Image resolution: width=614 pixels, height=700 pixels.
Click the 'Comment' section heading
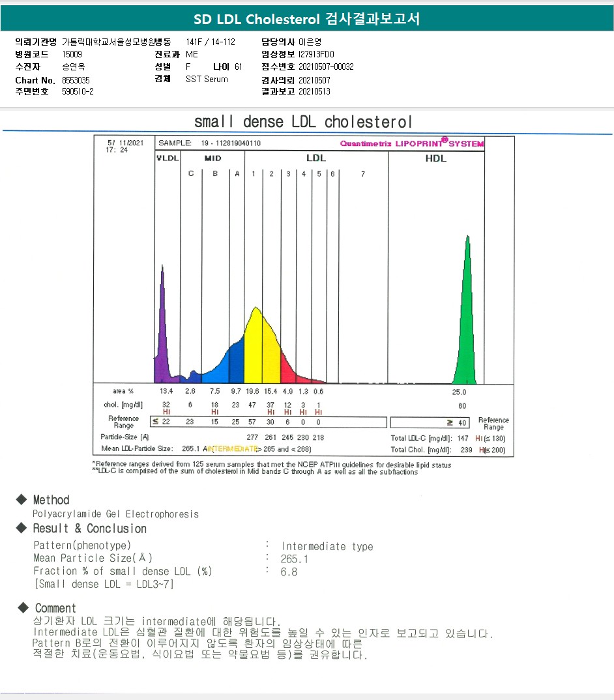[56, 608]
